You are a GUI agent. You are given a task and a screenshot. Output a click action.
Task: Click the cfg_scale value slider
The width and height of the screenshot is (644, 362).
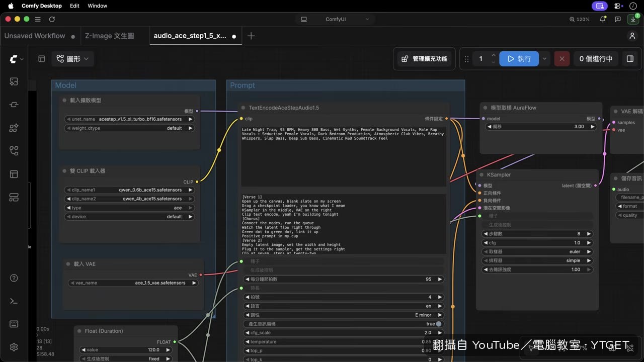point(344,333)
